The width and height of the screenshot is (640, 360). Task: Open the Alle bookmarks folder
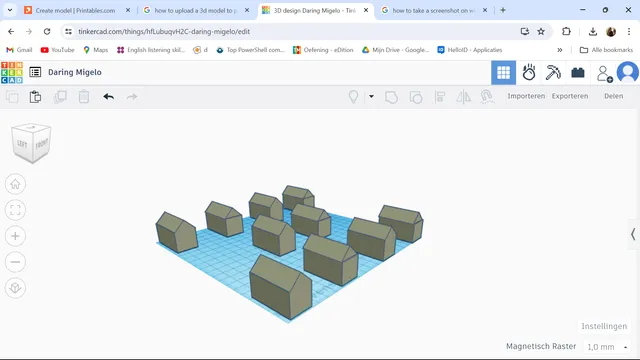(x=607, y=50)
